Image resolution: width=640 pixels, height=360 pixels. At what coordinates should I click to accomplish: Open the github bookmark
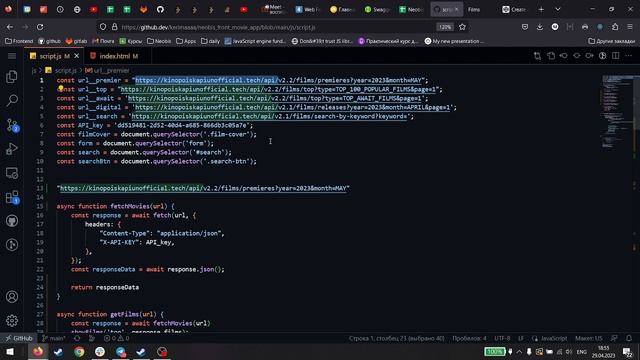click(49, 41)
